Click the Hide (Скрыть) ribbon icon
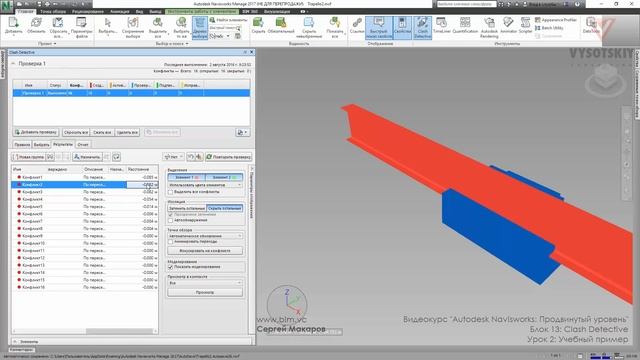Screen dimensions: 640x360 (x=258, y=23)
